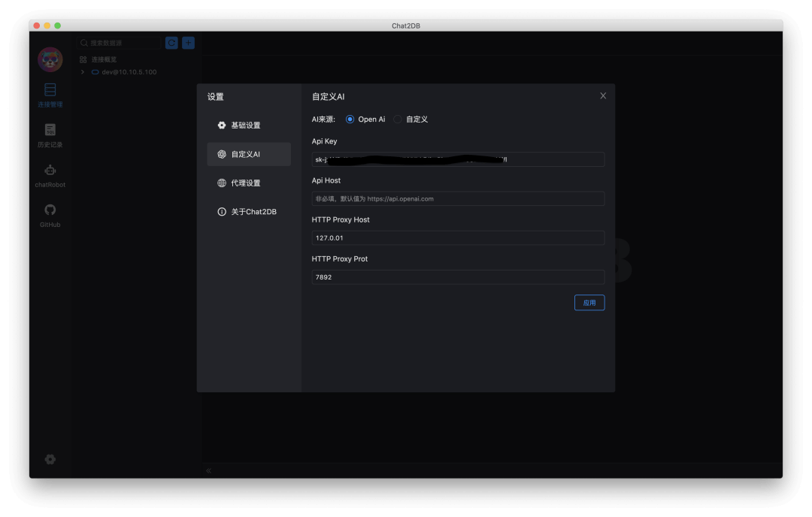Click the info icon for 关于Chat2DB
This screenshot has width=812, height=517.
coord(222,212)
